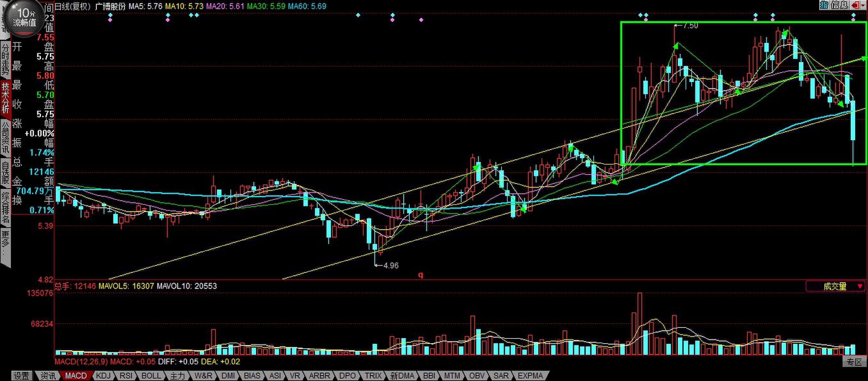The image size is (868, 381).
Task: Click the 68234 volume axis label
Action: 42,324
